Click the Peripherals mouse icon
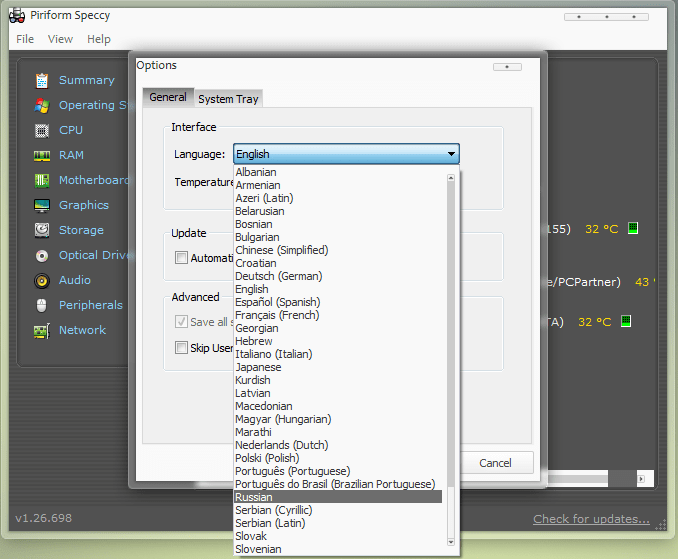 point(42,305)
